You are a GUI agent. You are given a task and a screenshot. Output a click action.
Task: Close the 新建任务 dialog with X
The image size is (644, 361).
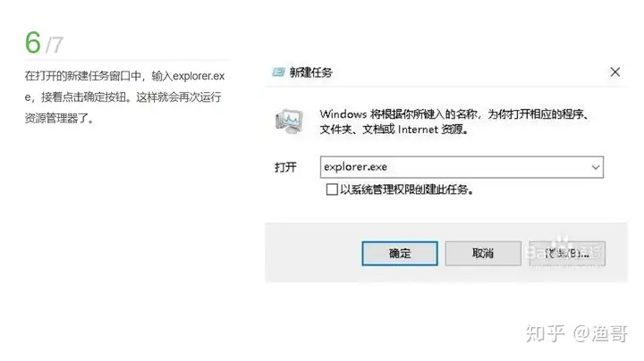614,72
